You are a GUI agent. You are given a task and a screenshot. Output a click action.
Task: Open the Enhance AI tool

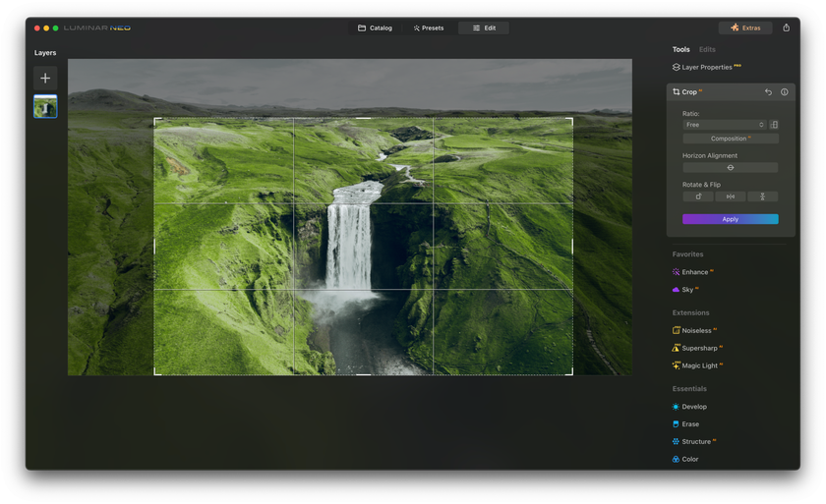pyautogui.click(x=692, y=272)
